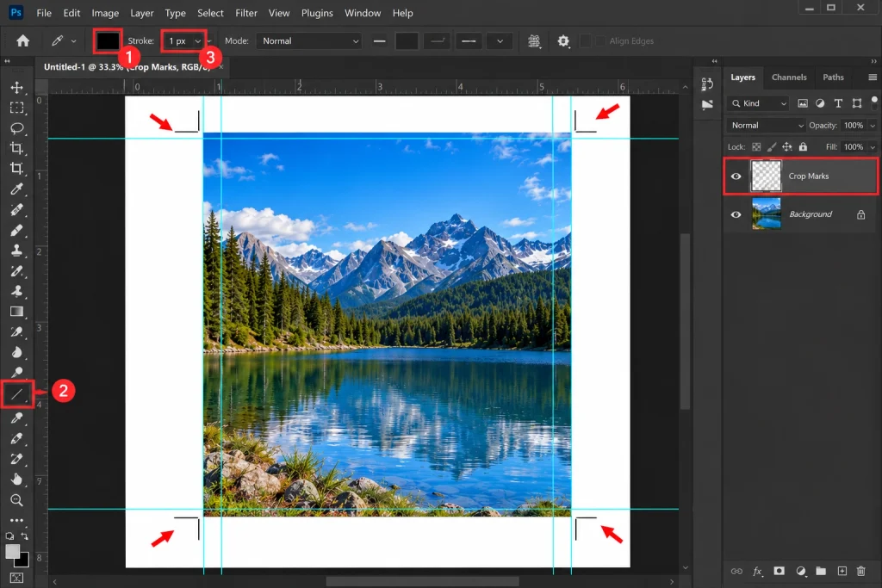882x588 pixels.
Task: Open the History panel icon
Action: pos(707,84)
